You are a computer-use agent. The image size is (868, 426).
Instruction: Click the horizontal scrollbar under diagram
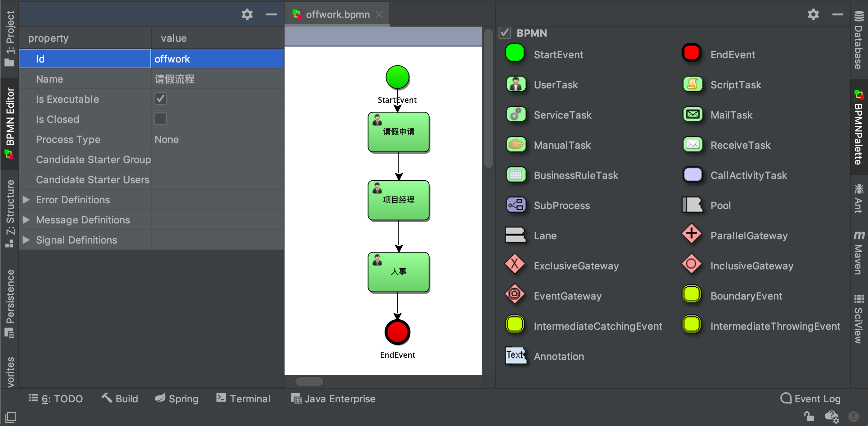click(309, 381)
